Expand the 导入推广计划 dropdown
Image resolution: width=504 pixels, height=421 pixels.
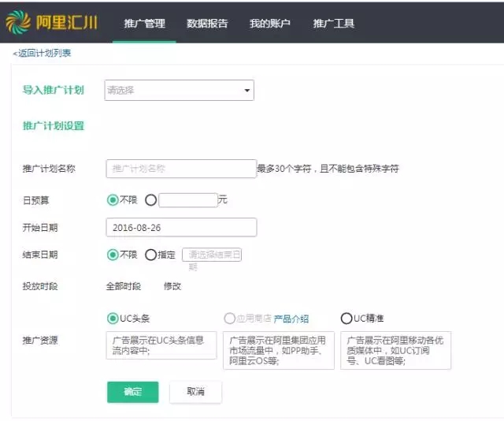(179, 91)
